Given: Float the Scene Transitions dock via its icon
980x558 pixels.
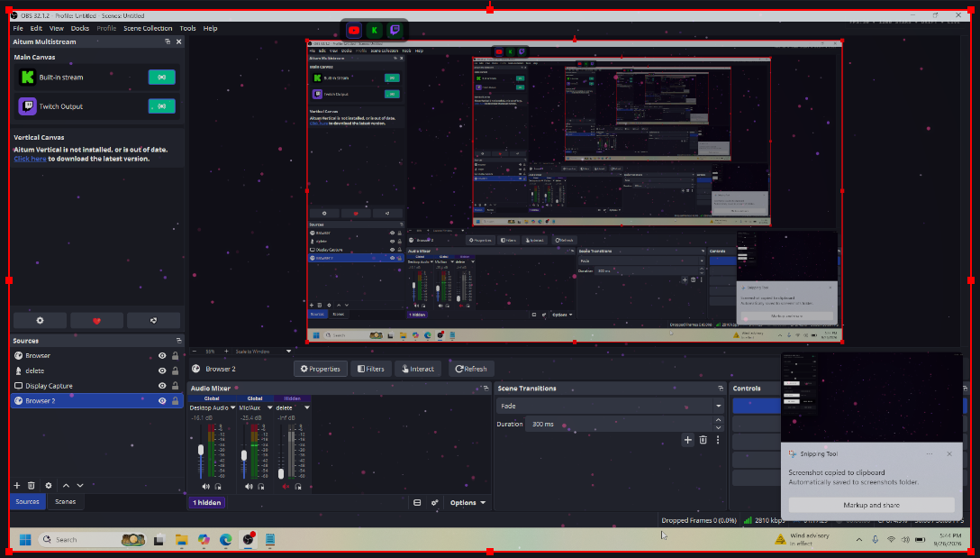Looking at the screenshot, I should (721, 389).
